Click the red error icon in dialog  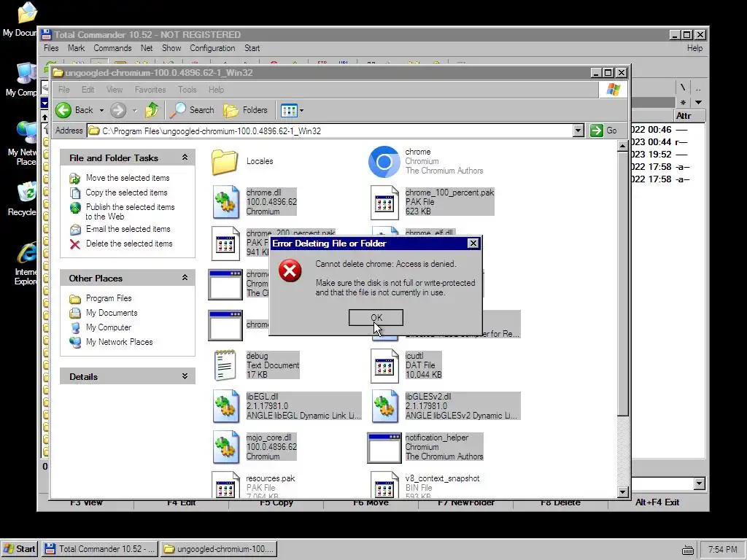(290, 271)
